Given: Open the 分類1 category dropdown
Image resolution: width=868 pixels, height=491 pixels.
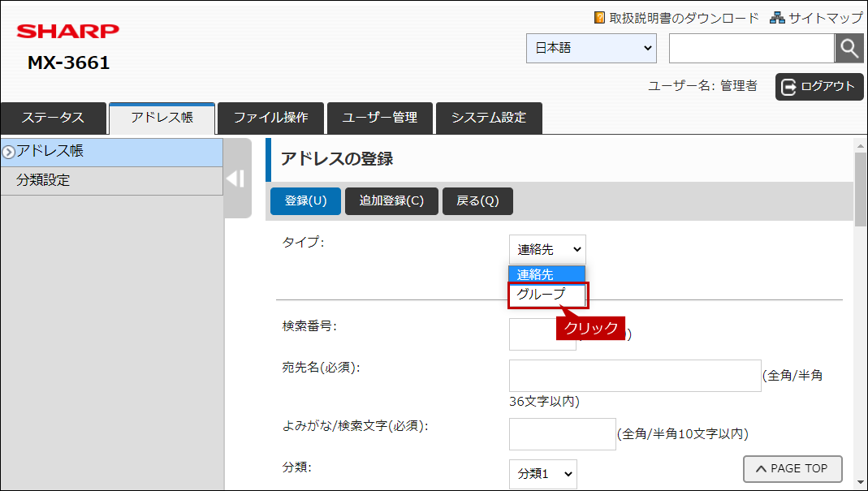Looking at the screenshot, I should pyautogui.click(x=543, y=474).
